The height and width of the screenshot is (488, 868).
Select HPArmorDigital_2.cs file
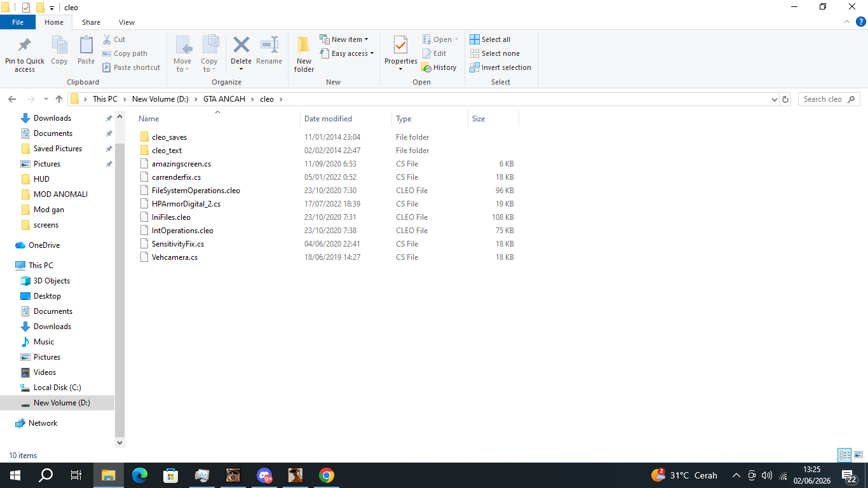point(186,204)
